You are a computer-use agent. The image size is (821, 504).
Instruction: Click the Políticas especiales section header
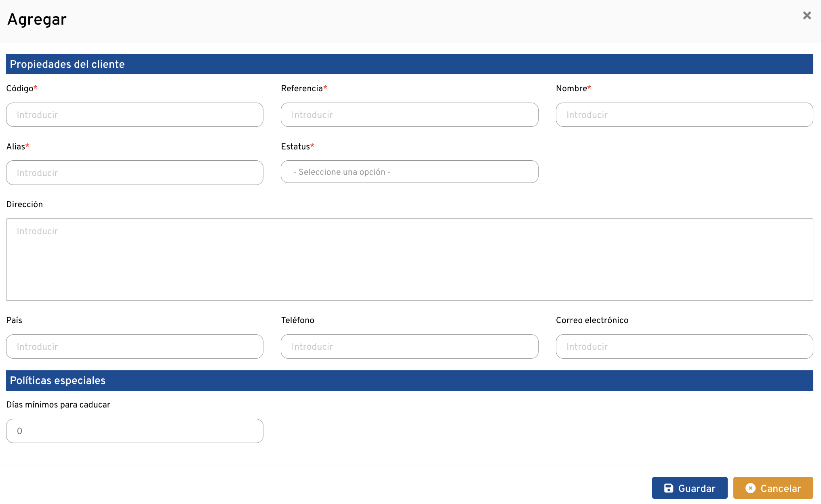tap(57, 380)
